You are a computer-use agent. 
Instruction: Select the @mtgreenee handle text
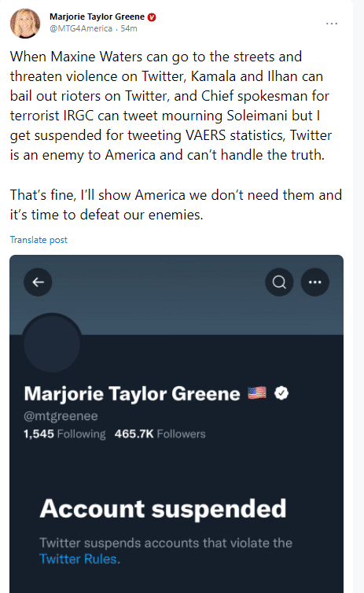point(61,416)
